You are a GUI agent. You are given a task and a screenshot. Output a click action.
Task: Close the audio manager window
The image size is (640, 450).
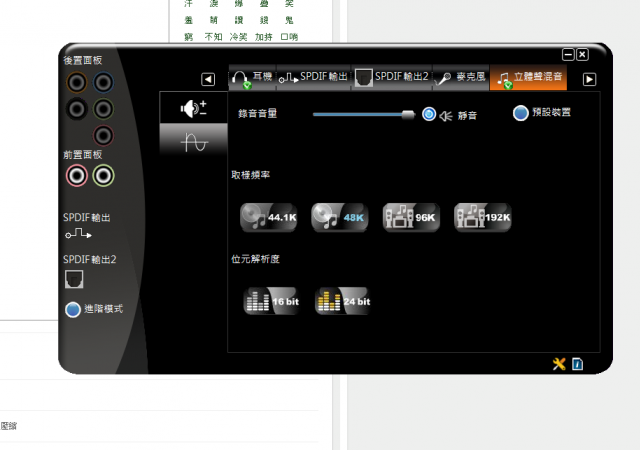tap(582, 54)
